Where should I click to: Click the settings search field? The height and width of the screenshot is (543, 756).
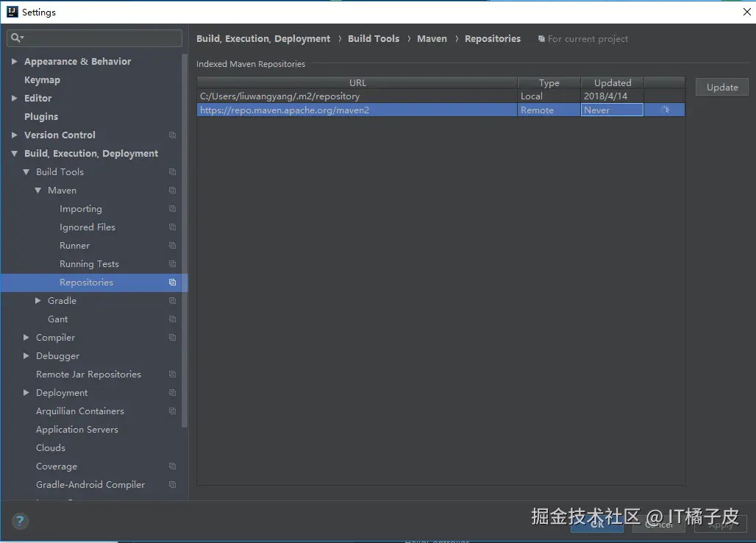[94, 38]
